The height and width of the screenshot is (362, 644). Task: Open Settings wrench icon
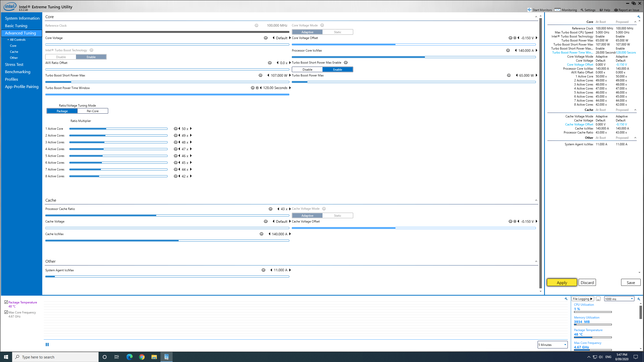582,10
